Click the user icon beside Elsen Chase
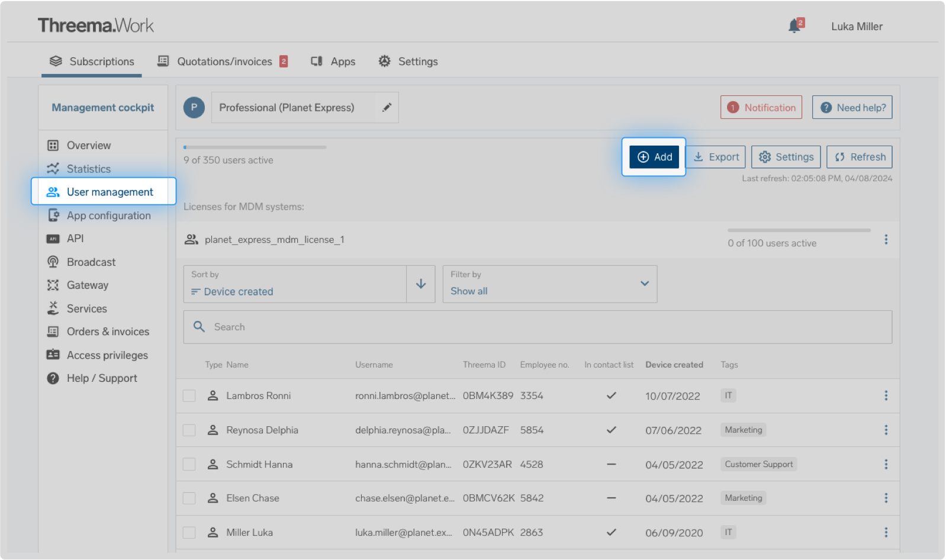 pyautogui.click(x=213, y=498)
